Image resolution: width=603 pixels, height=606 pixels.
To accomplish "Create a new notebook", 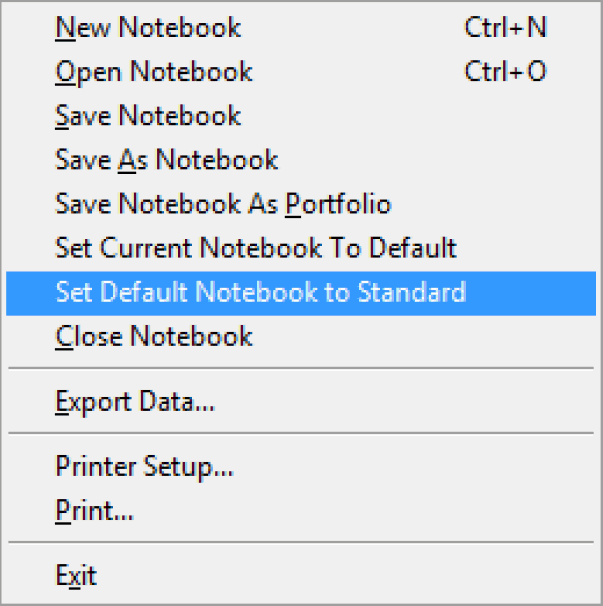I will [148, 28].
